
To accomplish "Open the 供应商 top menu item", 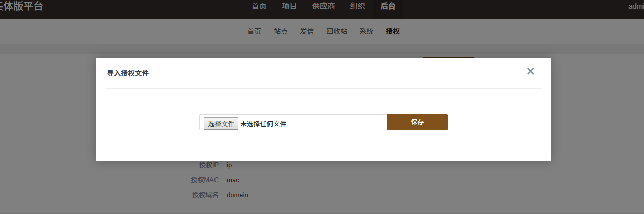I will 324,6.
